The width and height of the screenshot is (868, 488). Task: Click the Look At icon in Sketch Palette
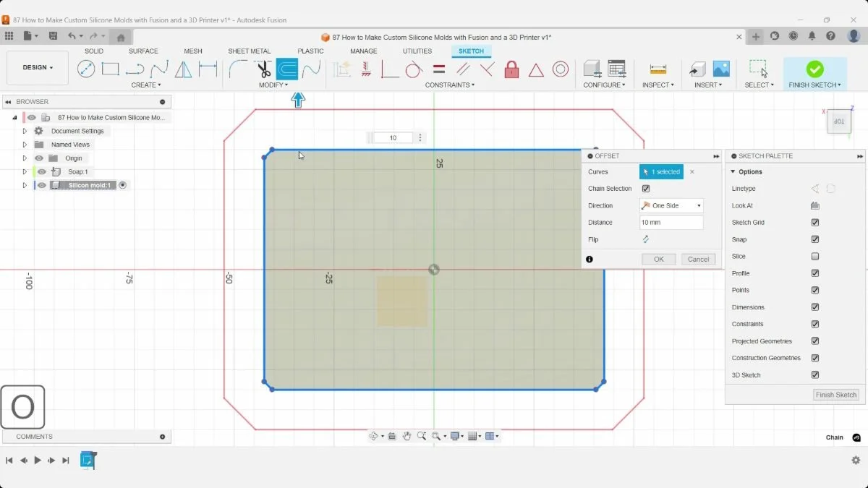tap(815, 206)
